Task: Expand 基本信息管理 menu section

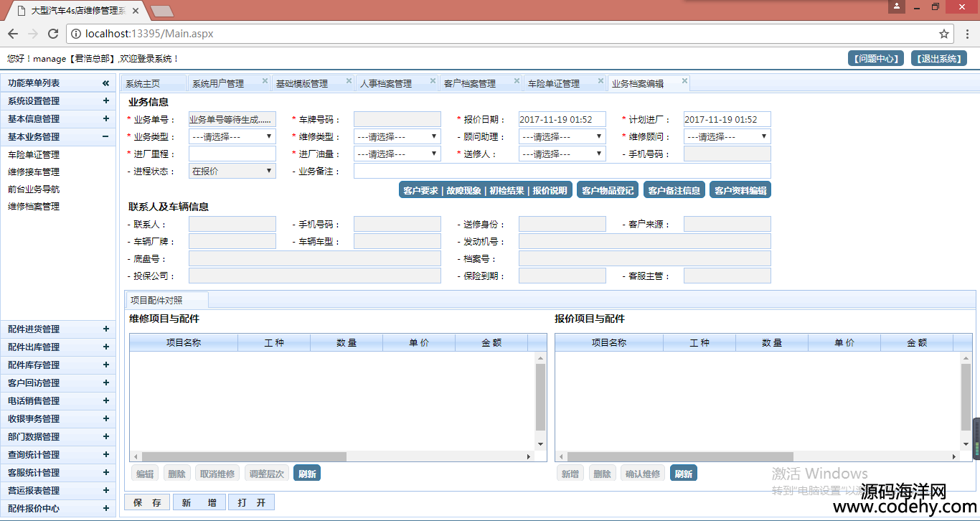Action: click(x=105, y=119)
